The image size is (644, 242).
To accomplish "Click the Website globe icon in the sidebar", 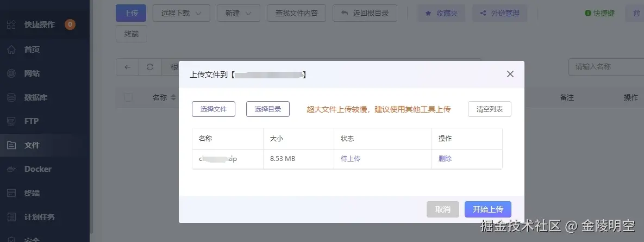I will coord(11,73).
